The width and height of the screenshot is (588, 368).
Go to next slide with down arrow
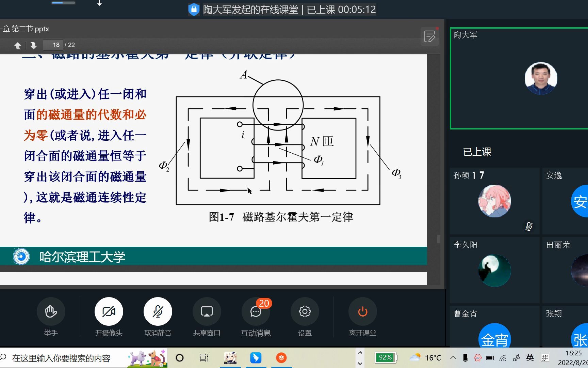click(33, 45)
